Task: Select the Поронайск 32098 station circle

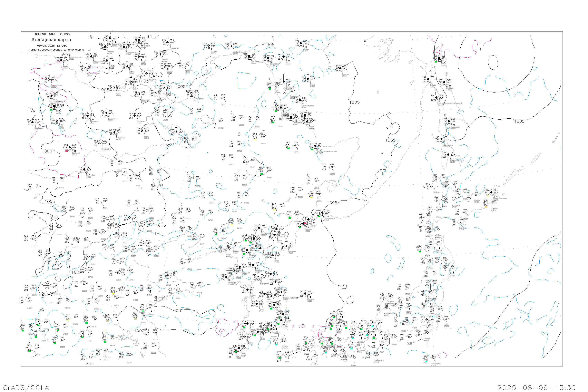Action: 449,121
